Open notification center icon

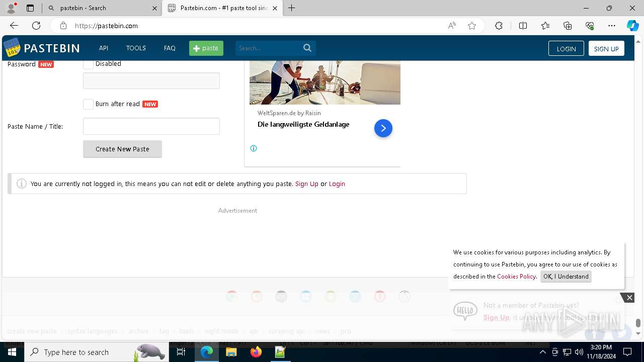pyautogui.click(x=627, y=352)
